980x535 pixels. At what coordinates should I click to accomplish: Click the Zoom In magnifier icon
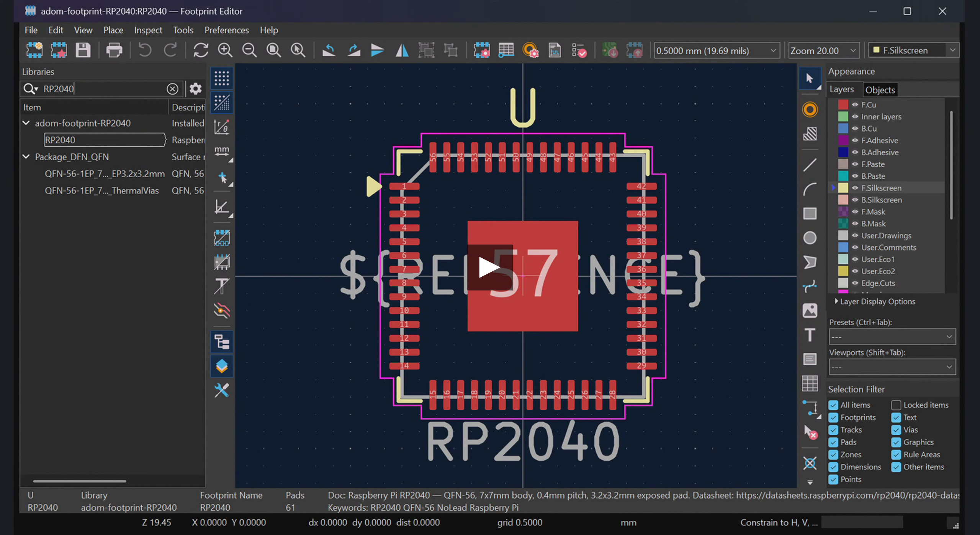[225, 50]
